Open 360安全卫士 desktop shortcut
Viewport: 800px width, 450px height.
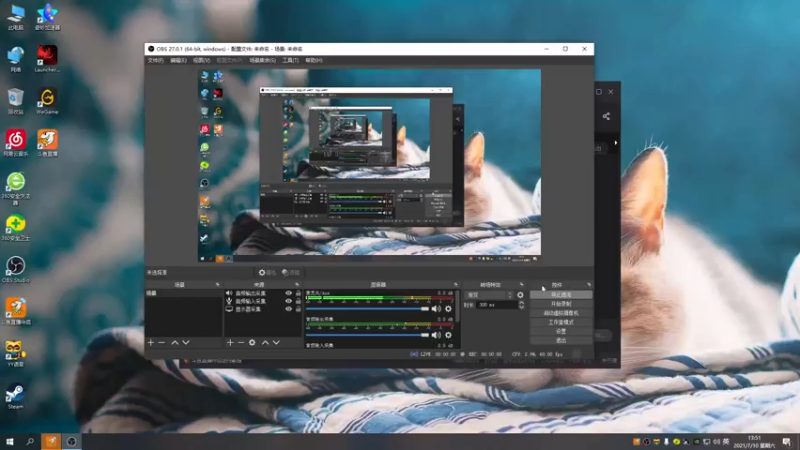pyautogui.click(x=16, y=228)
